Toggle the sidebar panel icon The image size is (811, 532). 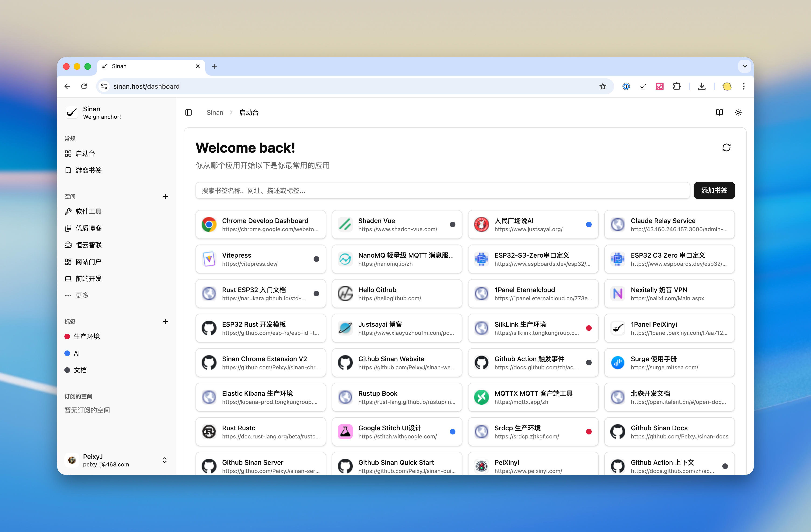189,112
